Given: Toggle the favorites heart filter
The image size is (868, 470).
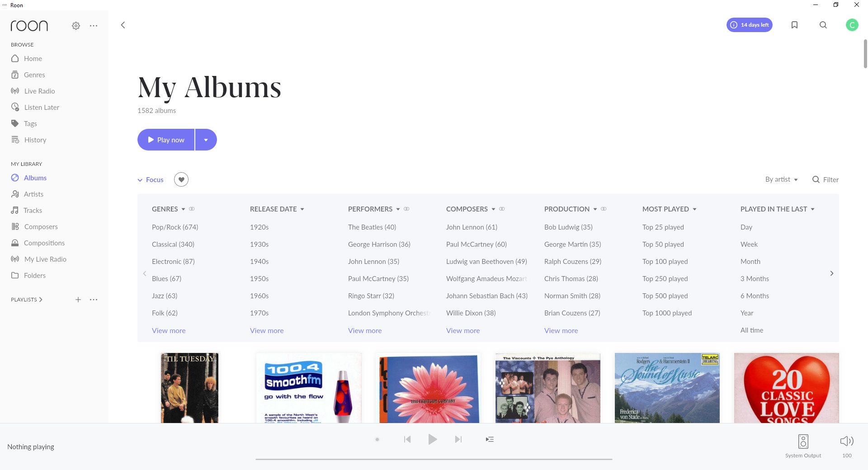Looking at the screenshot, I should (181, 179).
